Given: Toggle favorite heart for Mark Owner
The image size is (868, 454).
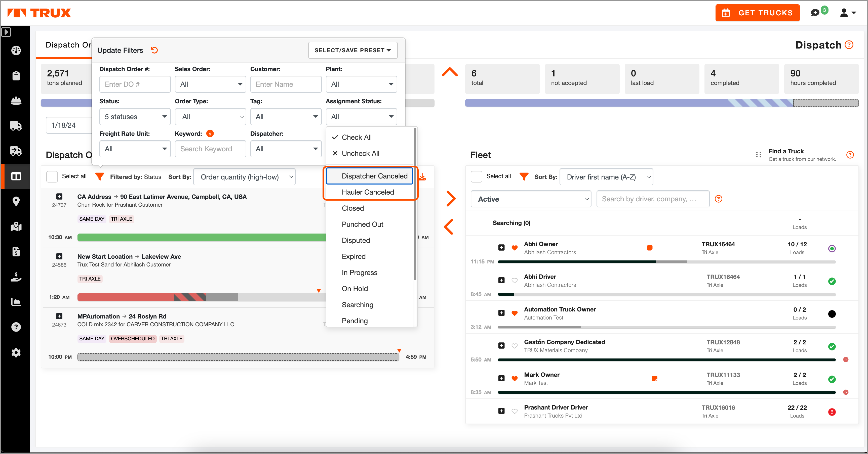Looking at the screenshot, I should click(515, 378).
